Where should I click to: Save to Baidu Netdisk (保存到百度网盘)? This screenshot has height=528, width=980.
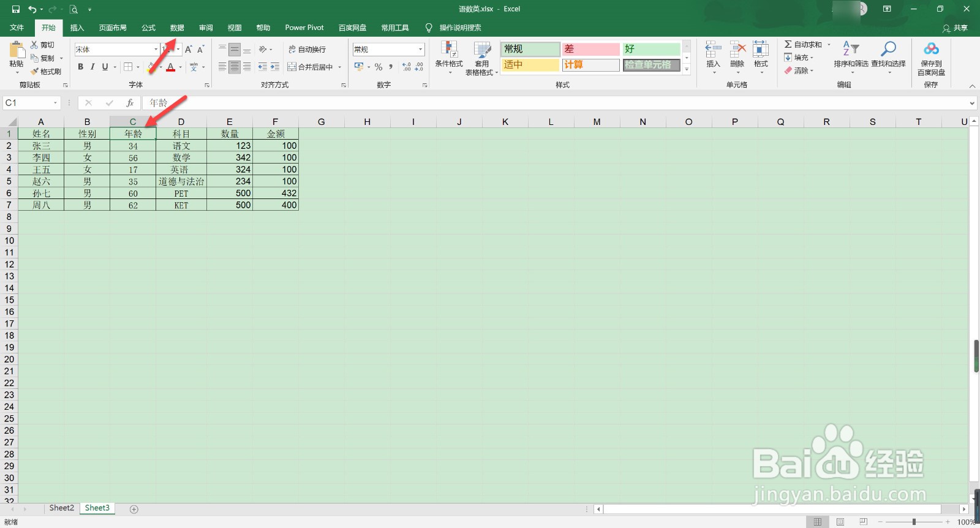tap(931, 58)
